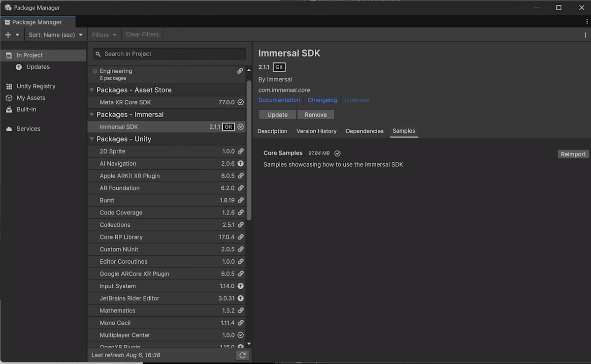Screen dimensions: 591x364
Task: Click lock icon on Burst row
Action: (x=240, y=201)
